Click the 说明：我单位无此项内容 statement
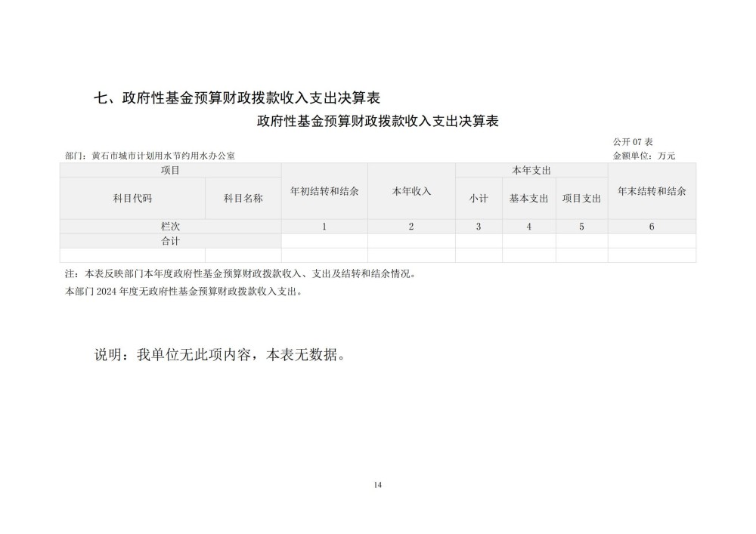Screen dimensions: 756x534 pos(219,355)
